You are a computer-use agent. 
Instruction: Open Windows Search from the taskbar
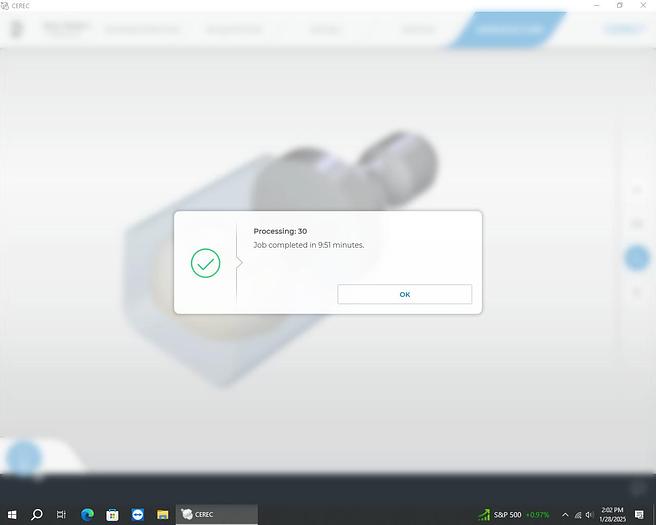pos(37,514)
